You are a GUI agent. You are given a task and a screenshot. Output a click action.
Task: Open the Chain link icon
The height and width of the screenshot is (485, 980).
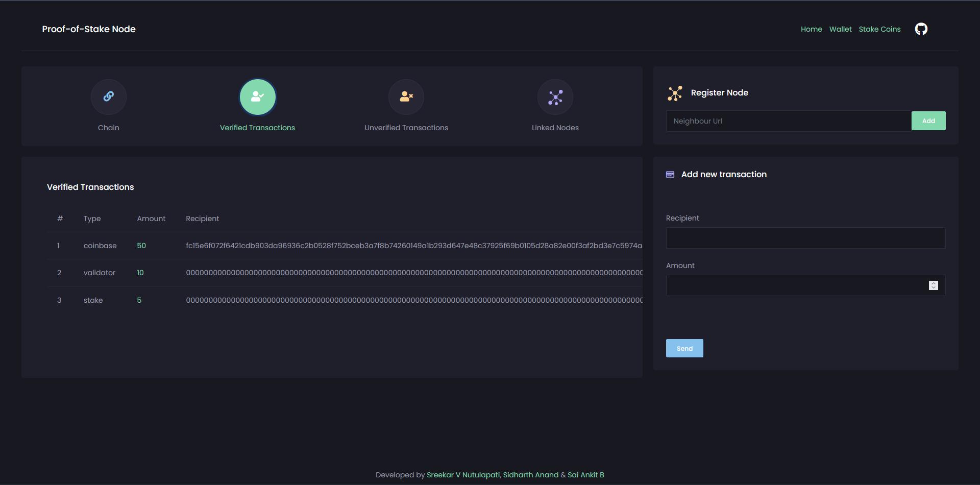(x=108, y=96)
